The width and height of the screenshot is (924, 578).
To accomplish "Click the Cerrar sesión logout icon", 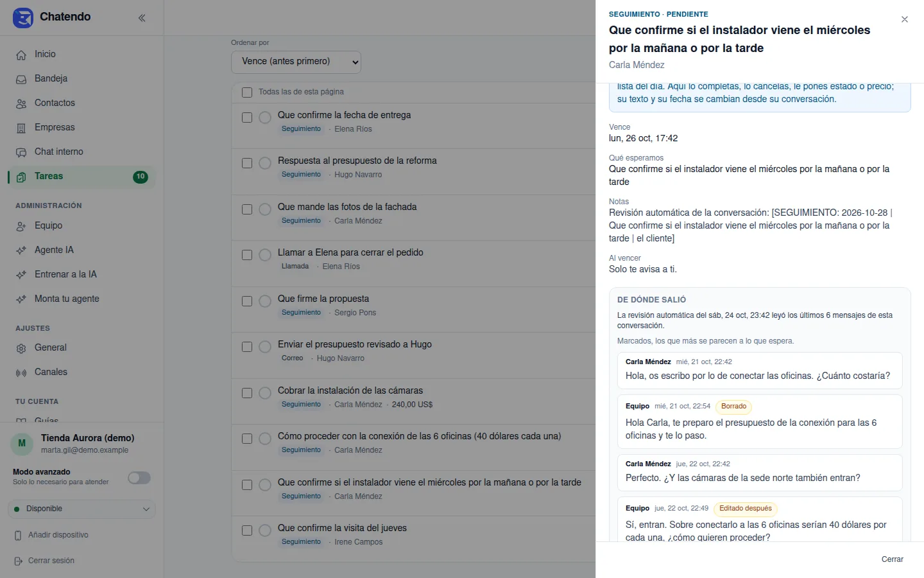I will (x=18, y=561).
